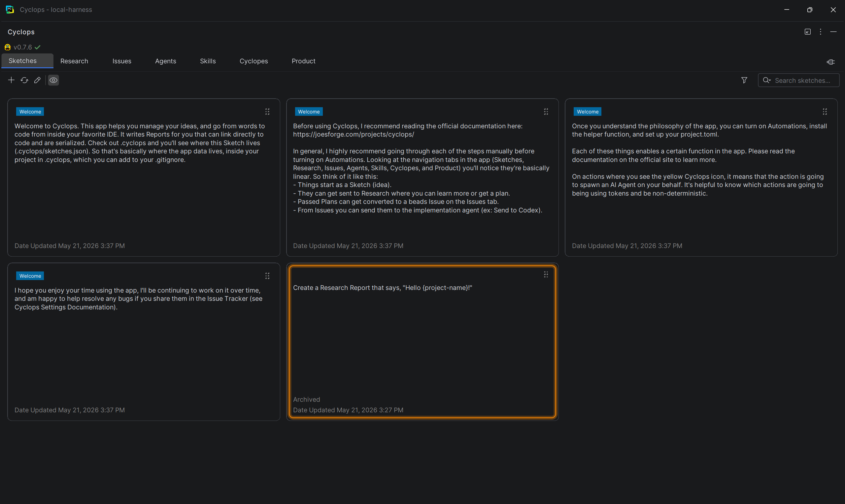Screen dimensions: 845x504
Task: Click the Welcome tag on the "Once you understand" card
Action: [588, 112]
